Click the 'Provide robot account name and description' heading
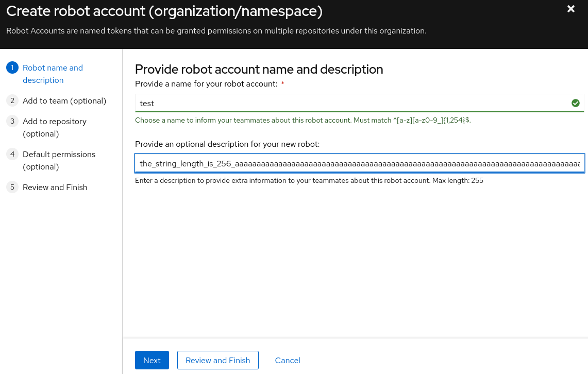588x374 pixels. pyautogui.click(x=259, y=70)
